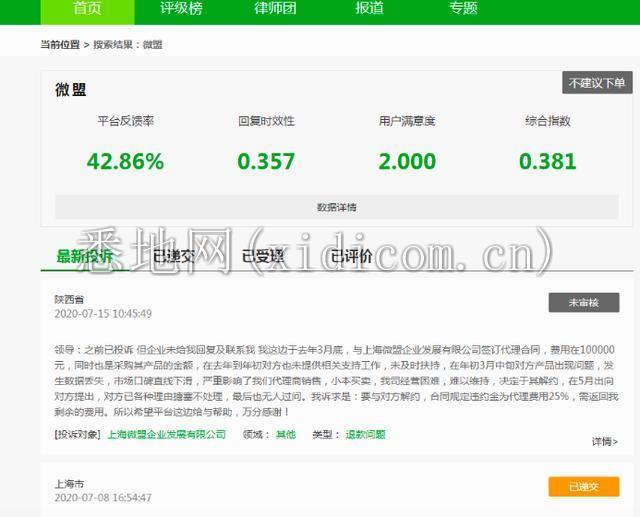Click the 2.000 satisfaction value
640x517 pixels.
pyautogui.click(x=407, y=161)
